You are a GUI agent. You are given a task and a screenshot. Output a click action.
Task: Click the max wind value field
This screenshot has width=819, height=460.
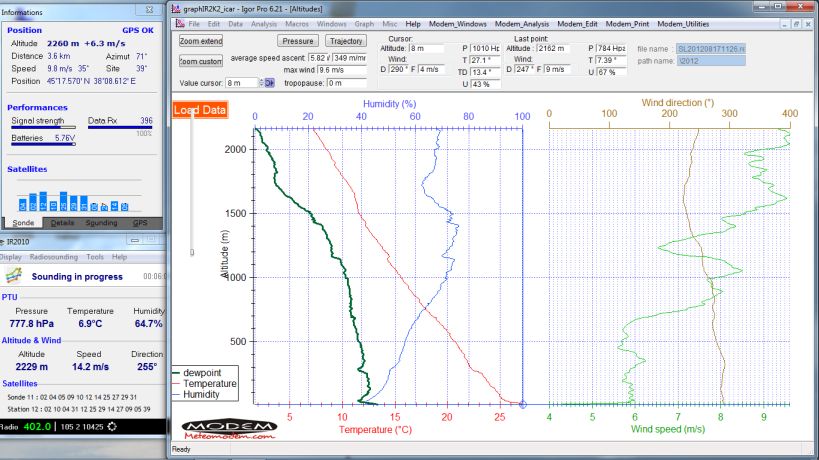point(342,70)
